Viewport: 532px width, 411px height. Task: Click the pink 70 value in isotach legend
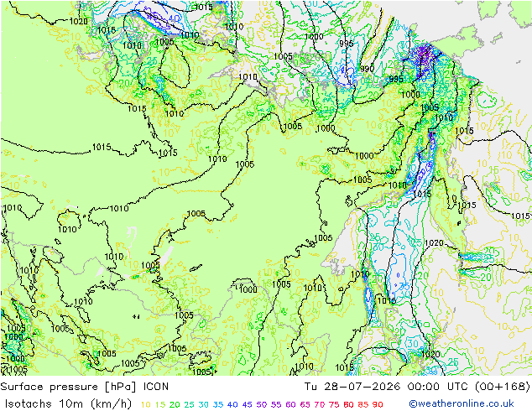pyautogui.click(x=320, y=404)
